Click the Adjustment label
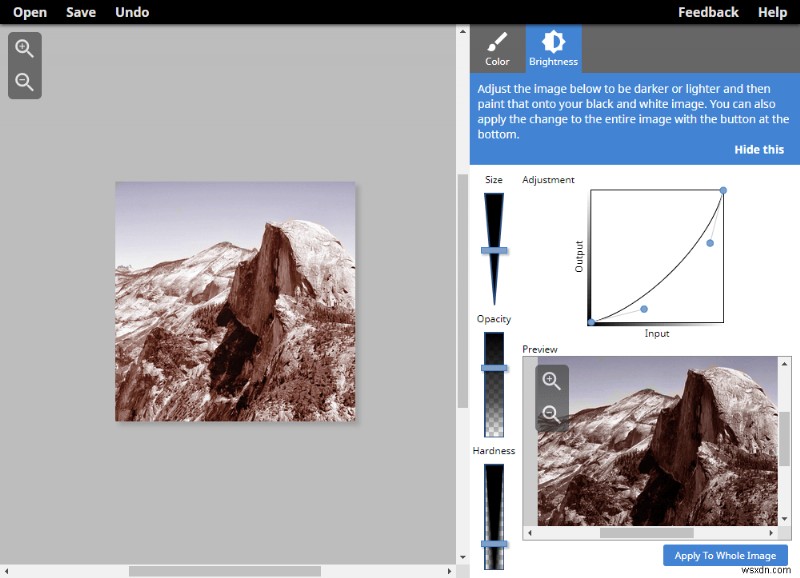The width and height of the screenshot is (800, 578). 548,180
